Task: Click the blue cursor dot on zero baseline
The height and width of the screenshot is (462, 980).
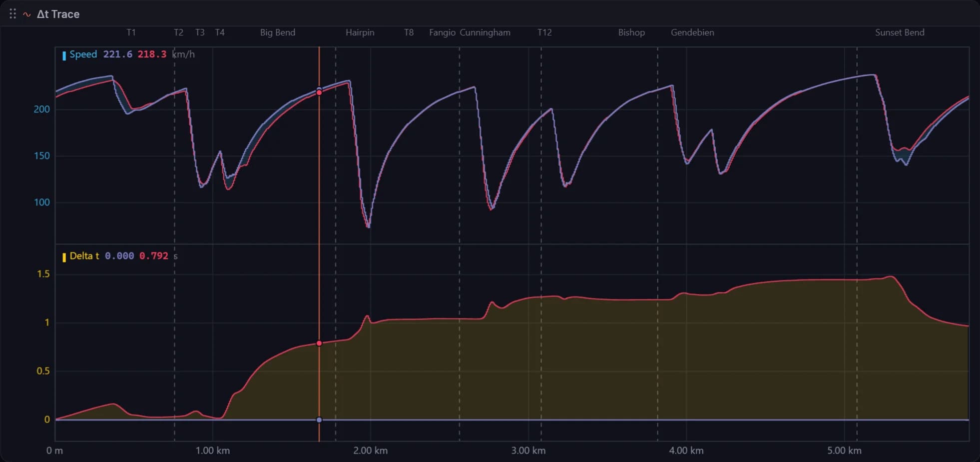Action: 319,420
